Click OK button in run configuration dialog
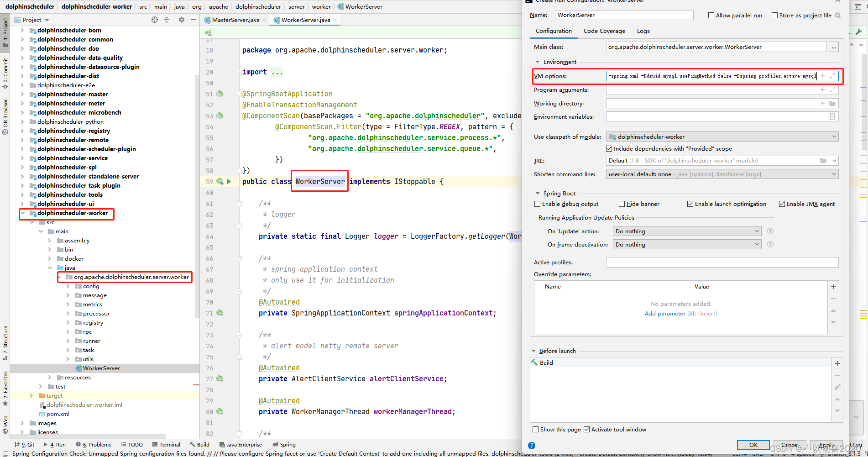The width and height of the screenshot is (868, 457). pos(753,445)
